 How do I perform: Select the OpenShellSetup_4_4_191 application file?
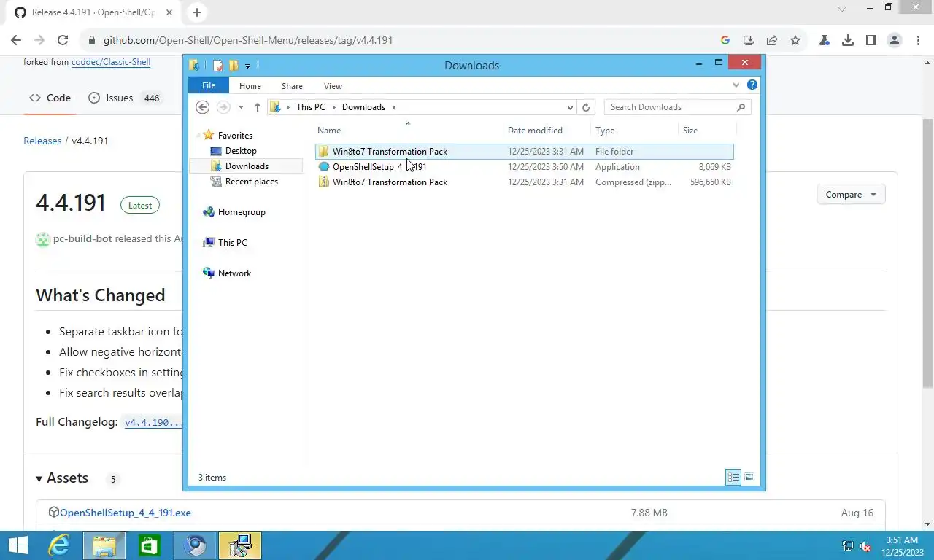tap(525, 167)
